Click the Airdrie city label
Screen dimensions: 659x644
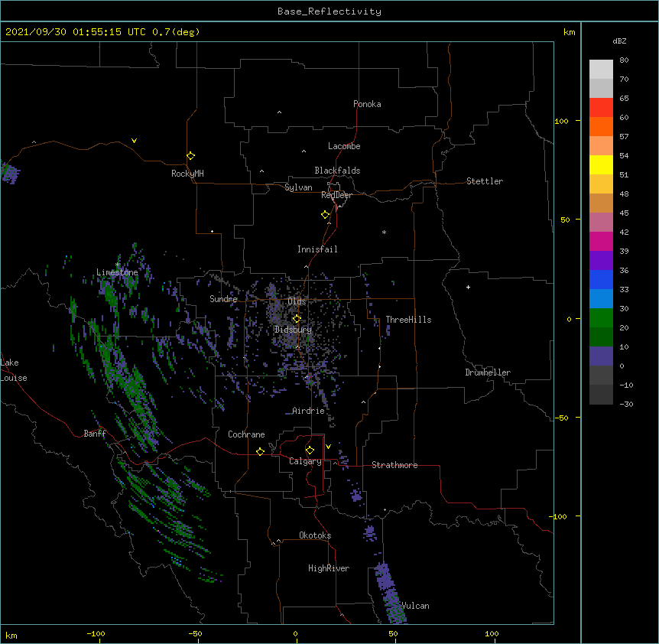pos(308,411)
